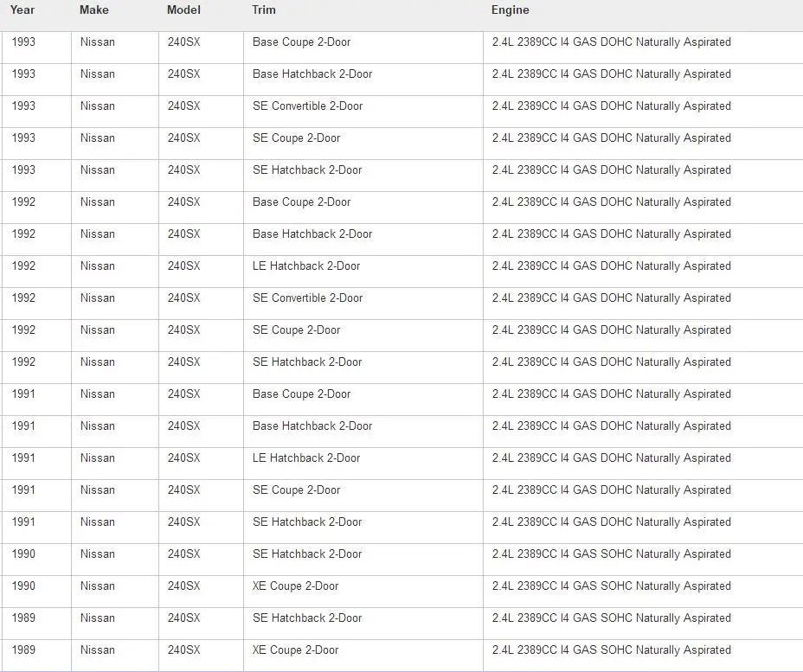Viewport: 803px width, 672px height.
Task: Select 1990 row's SE Hatchback 2-Door trim
Action: point(307,554)
